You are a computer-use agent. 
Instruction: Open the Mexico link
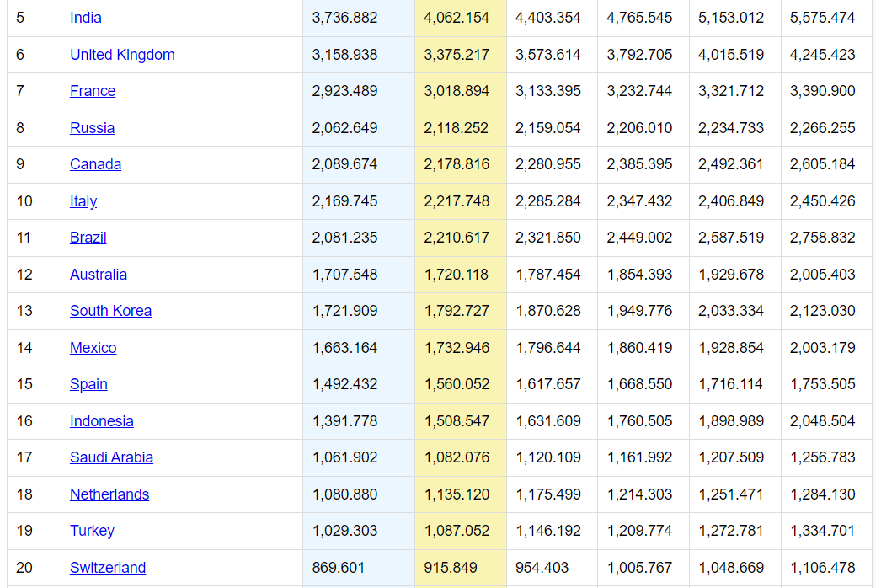tap(93, 348)
